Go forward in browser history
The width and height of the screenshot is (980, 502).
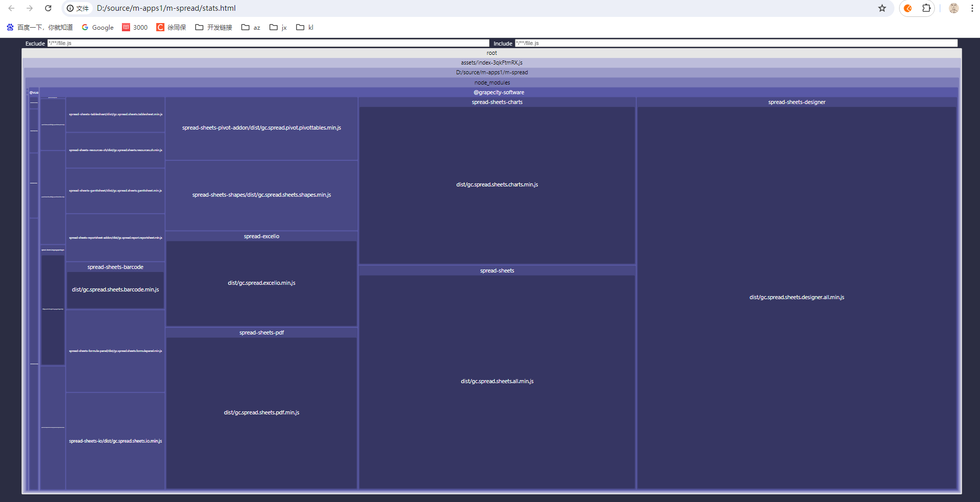[30, 8]
